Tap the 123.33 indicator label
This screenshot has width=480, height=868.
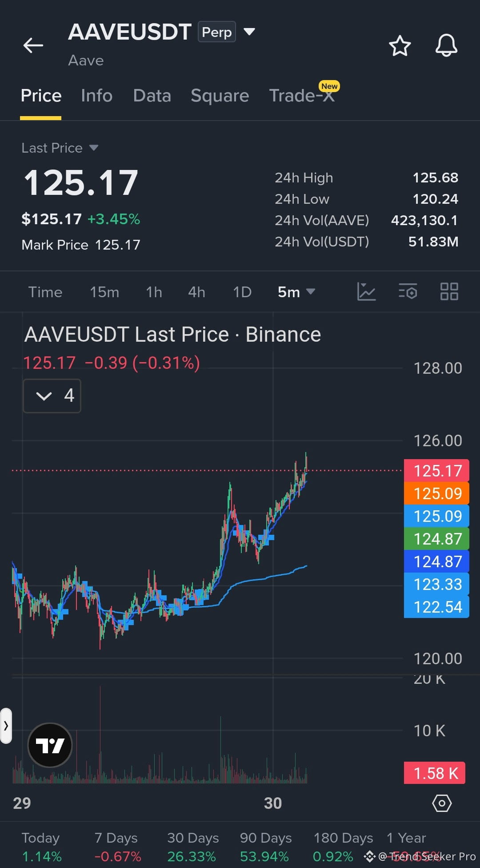tap(436, 584)
